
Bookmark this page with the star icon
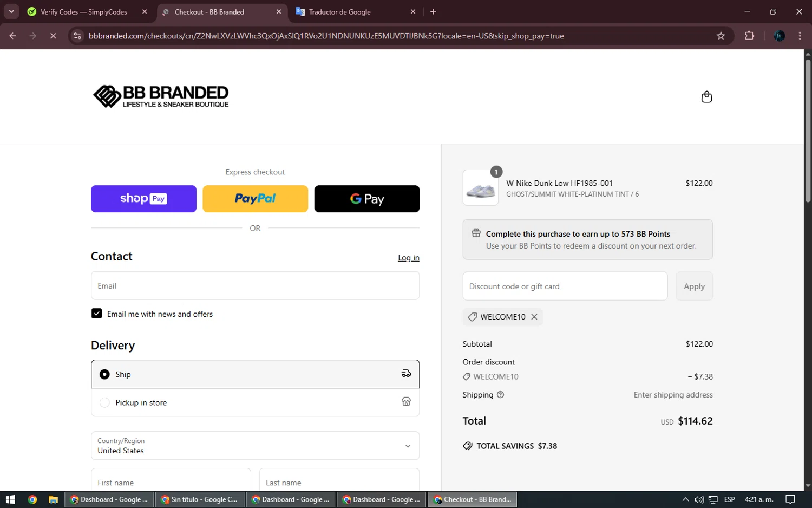721,36
